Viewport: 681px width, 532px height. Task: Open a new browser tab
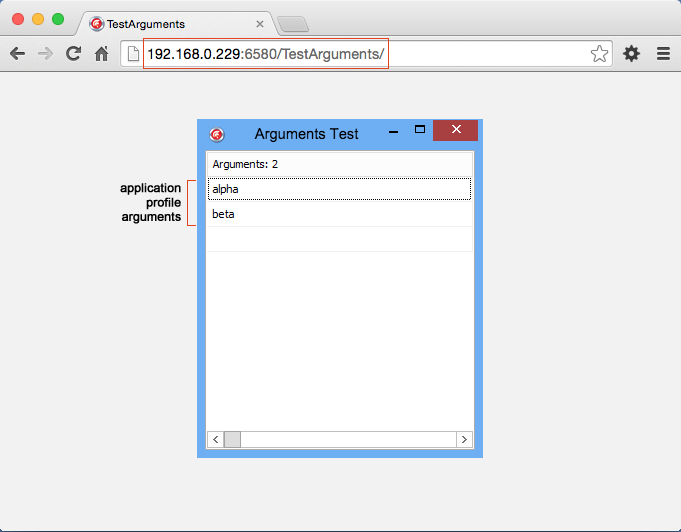293,24
